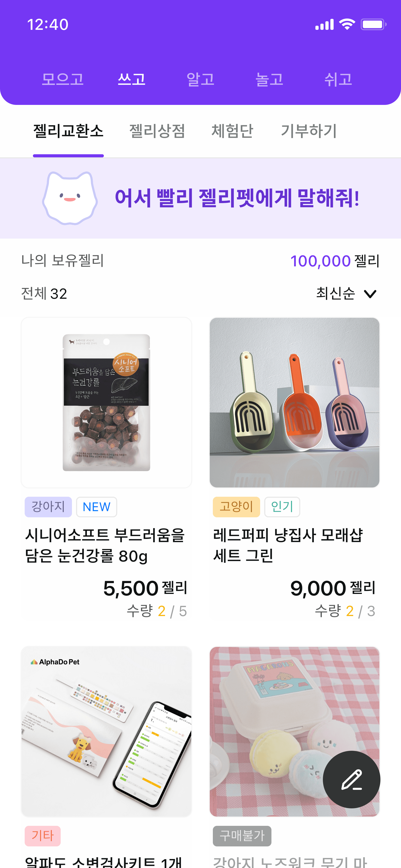This screenshot has width=401, height=868.
Task: Open the 젤리상점 sub tab
Action: [x=157, y=131]
